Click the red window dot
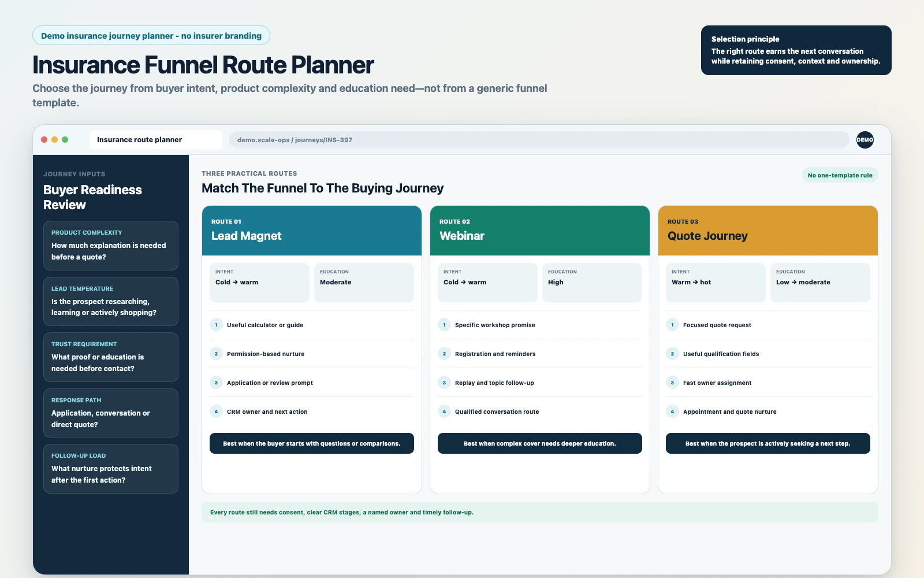This screenshot has width=924, height=578. [44, 140]
